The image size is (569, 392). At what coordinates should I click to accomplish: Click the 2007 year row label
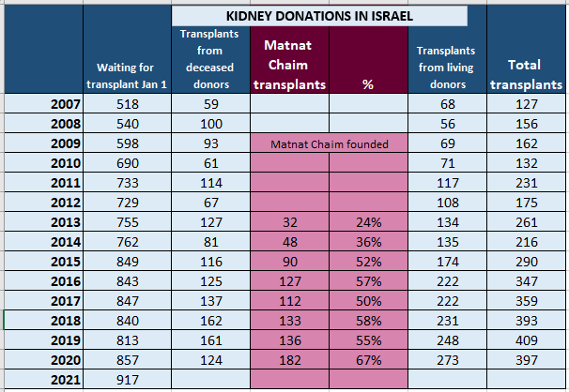pyautogui.click(x=62, y=105)
